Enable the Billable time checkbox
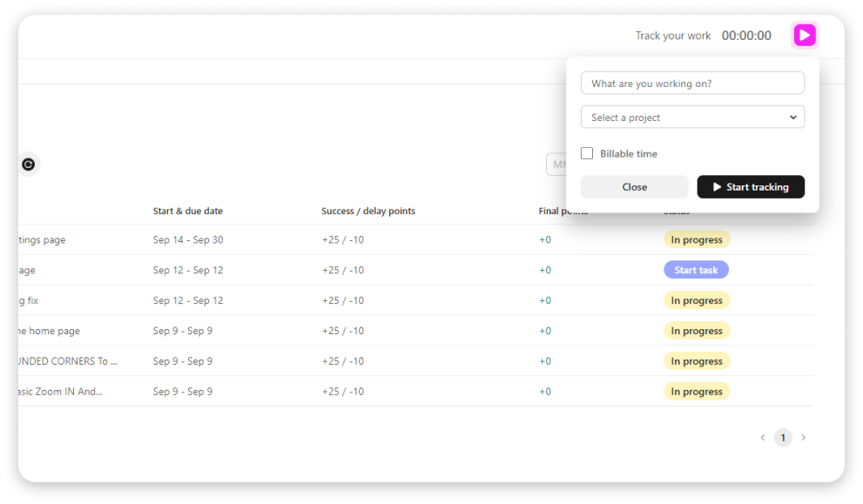Viewport: 863px width, 504px height. [587, 153]
